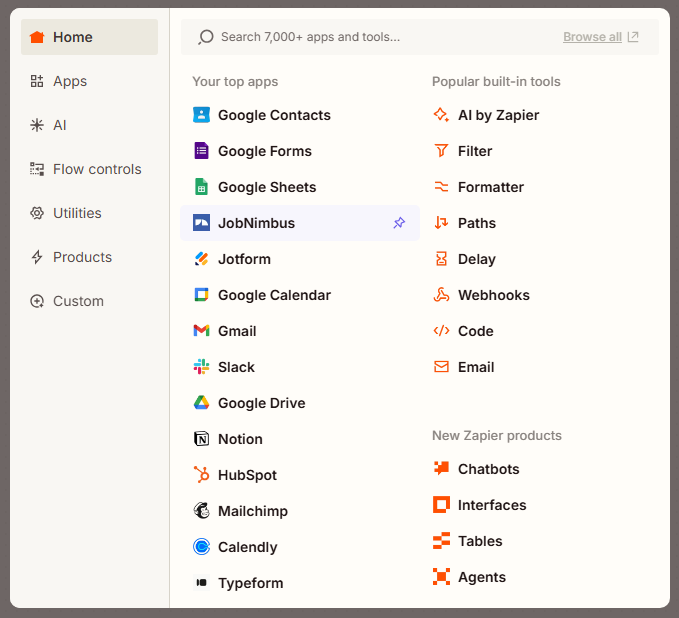679x618 pixels.
Task: Show the Products category
Action: pyautogui.click(x=90, y=257)
